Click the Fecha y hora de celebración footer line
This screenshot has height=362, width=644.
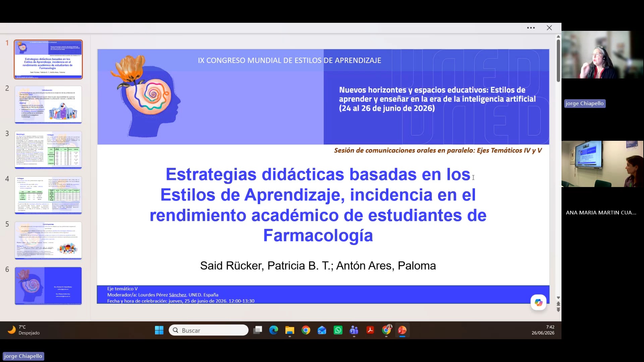point(181,301)
